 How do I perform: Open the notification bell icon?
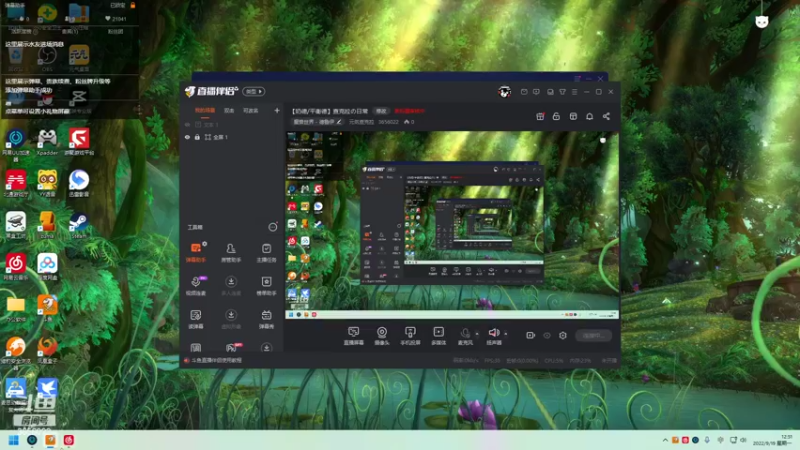589,116
